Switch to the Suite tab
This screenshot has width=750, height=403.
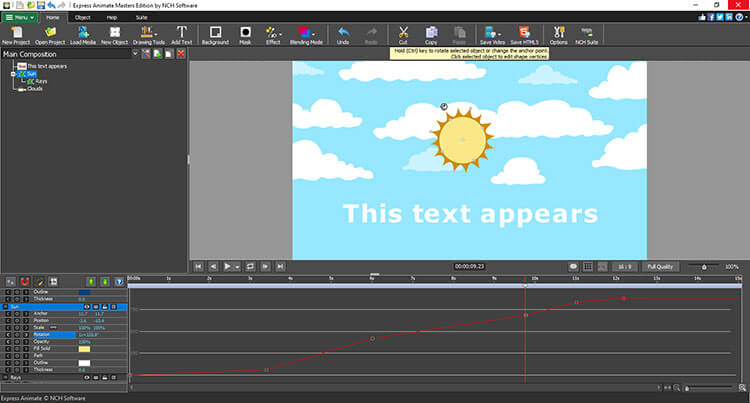[142, 17]
